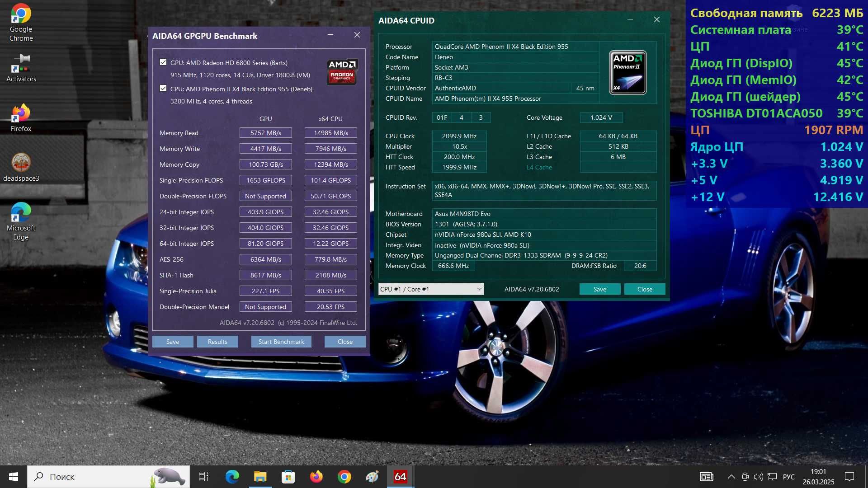
Task: Open Results in GPGPU Benchmark
Action: point(217,342)
